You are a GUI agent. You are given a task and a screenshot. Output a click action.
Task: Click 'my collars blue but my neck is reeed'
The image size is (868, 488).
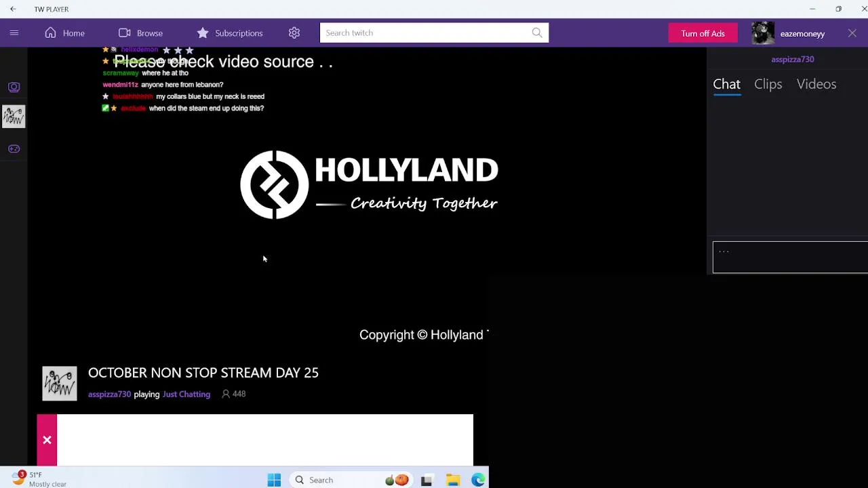point(210,96)
